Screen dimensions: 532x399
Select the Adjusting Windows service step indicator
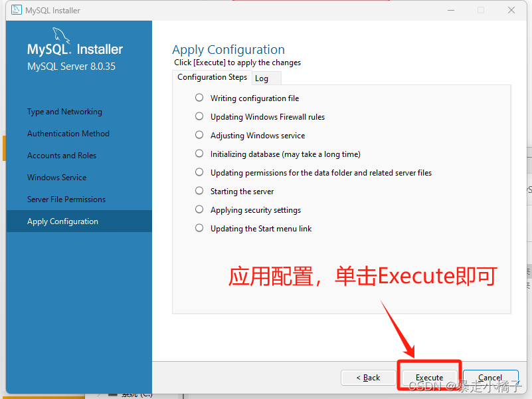click(199, 135)
